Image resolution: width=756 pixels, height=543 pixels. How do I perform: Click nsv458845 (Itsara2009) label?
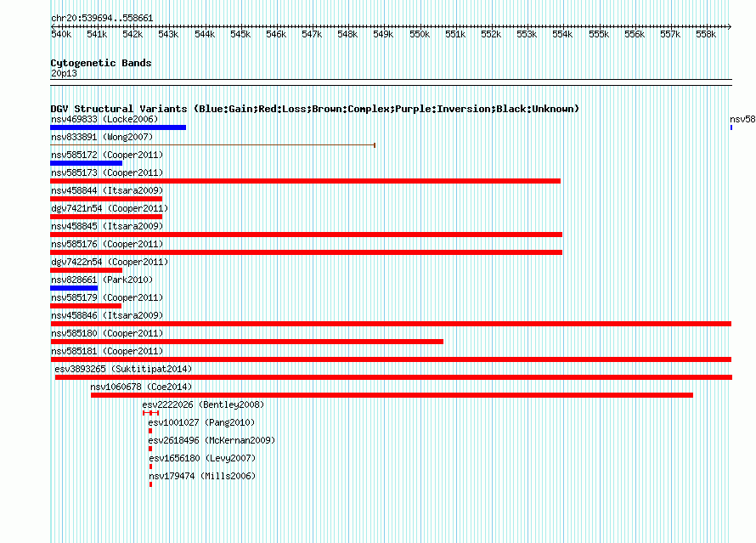tap(107, 226)
